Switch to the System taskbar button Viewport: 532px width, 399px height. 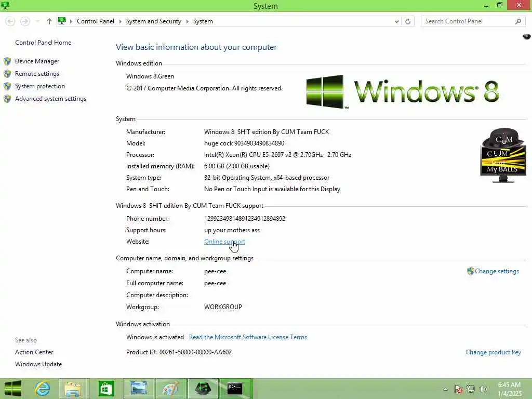(x=203, y=389)
